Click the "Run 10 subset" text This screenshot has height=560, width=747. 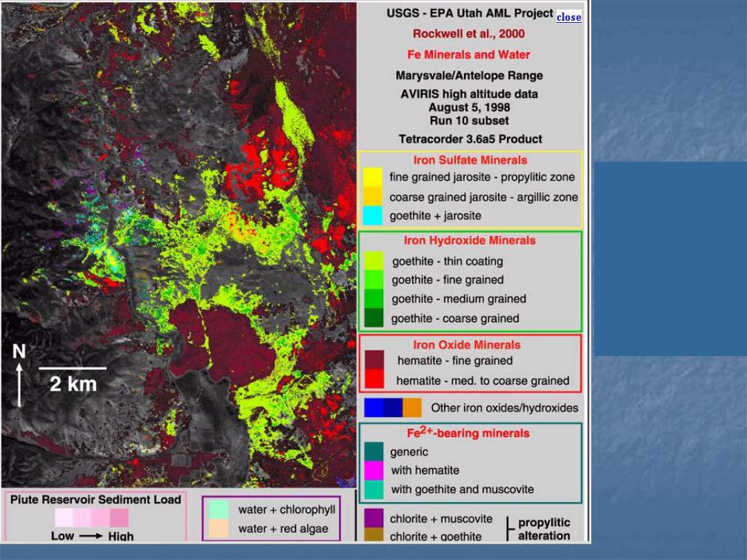coord(469,120)
